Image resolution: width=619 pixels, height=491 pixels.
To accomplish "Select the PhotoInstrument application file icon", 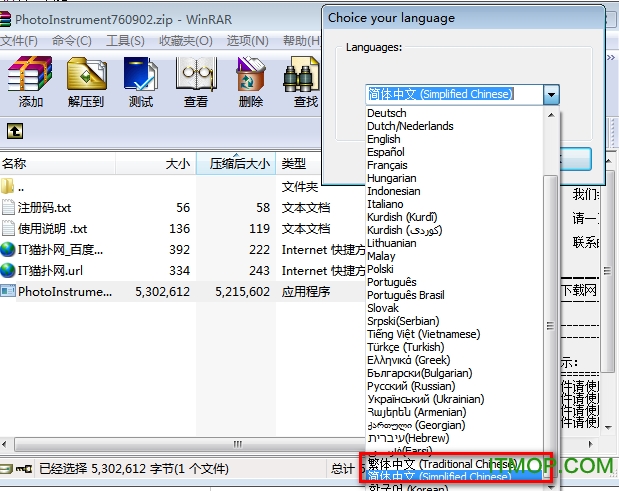I will 9,292.
